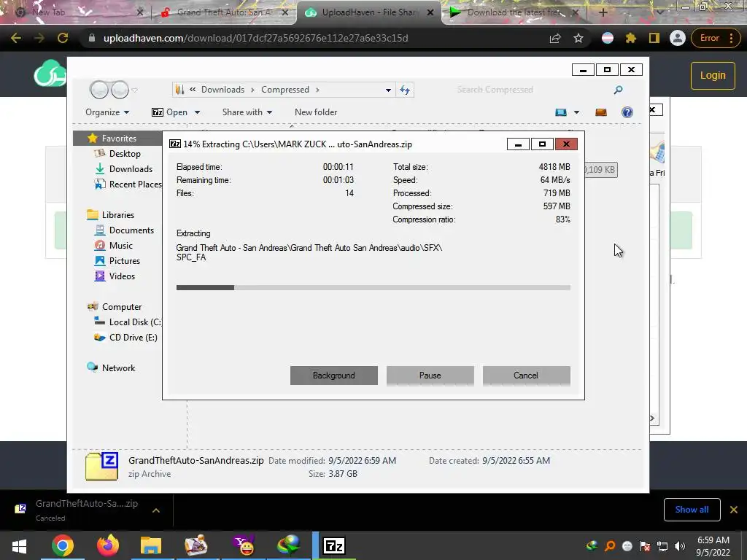Click the 7z Open button

tap(169, 112)
